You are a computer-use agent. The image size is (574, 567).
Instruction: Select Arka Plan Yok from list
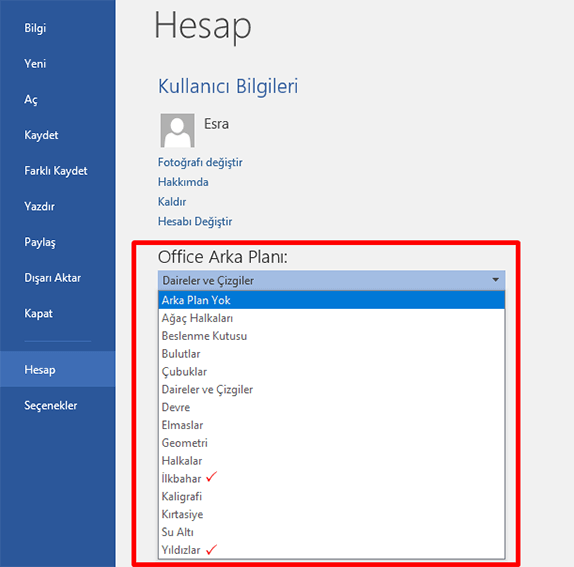(331, 300)
